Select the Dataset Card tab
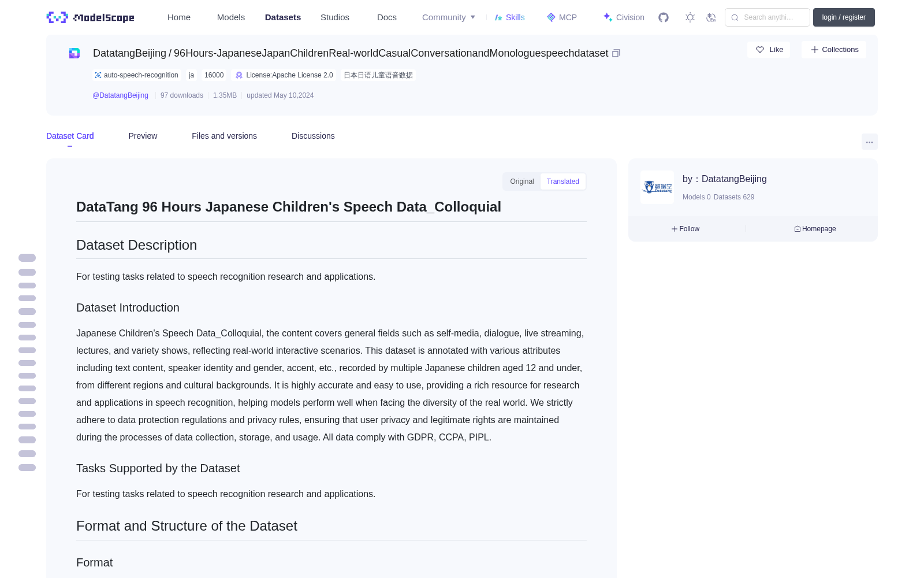Viewport: 924px width, 578px height. pyautogui.click(x=70, y=136)
